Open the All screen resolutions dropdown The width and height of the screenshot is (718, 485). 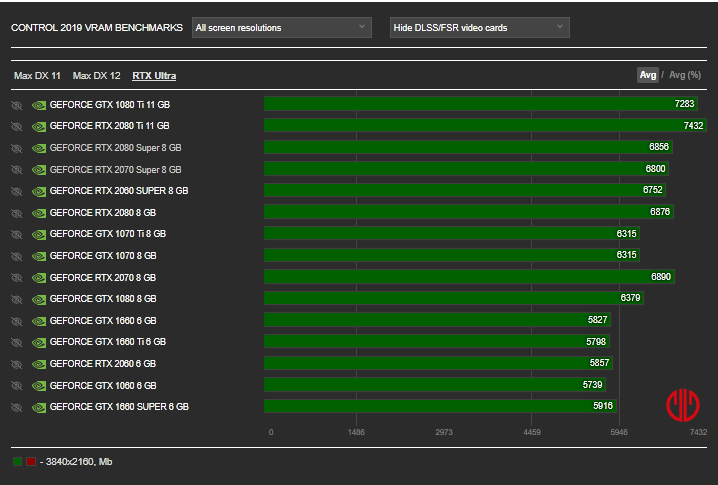click(x=282, y=27)
